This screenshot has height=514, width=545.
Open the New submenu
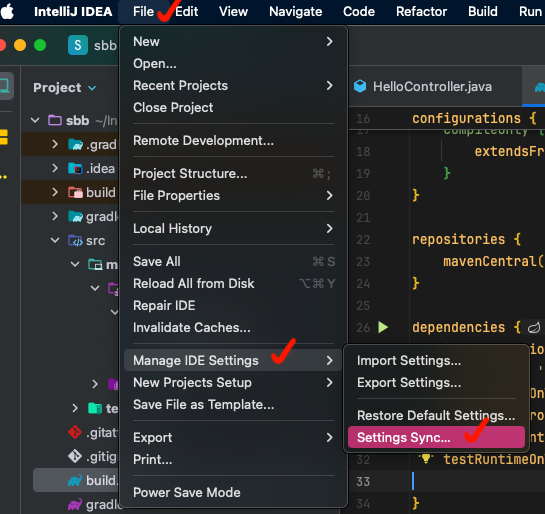click(233, 42)
